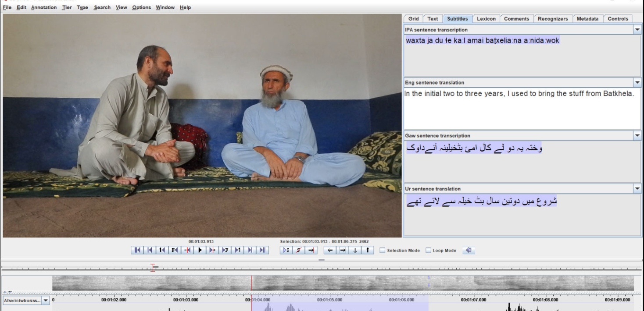644x311 pixels.
Task: Open the Tier menu
Action: 67,7
